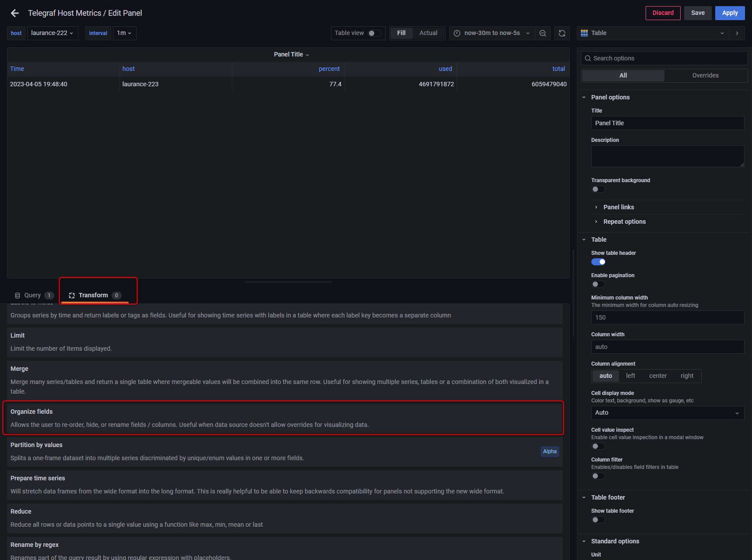Collapse options pane with right arrow
This screenshot has height=560, width=752.
[737, 33]
